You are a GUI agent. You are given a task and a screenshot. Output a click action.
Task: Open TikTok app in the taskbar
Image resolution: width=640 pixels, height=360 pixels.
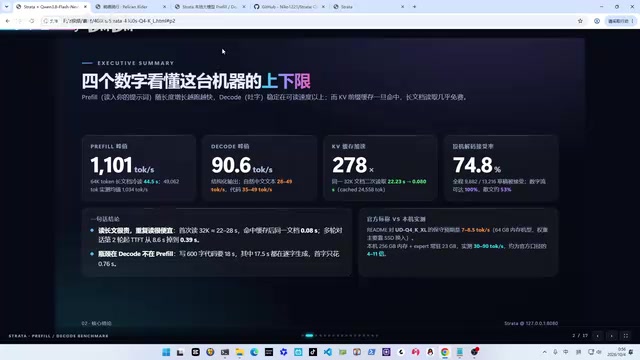(313, 352)
